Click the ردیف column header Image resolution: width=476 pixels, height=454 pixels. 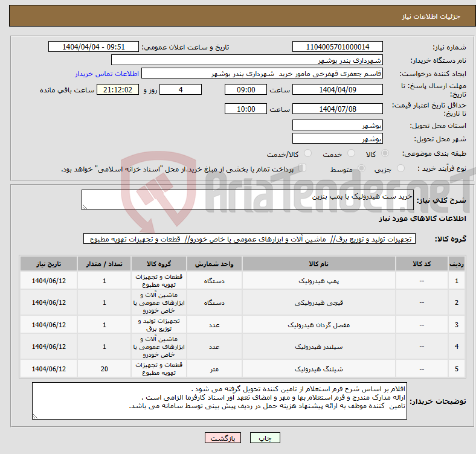(x=457, y=264)
